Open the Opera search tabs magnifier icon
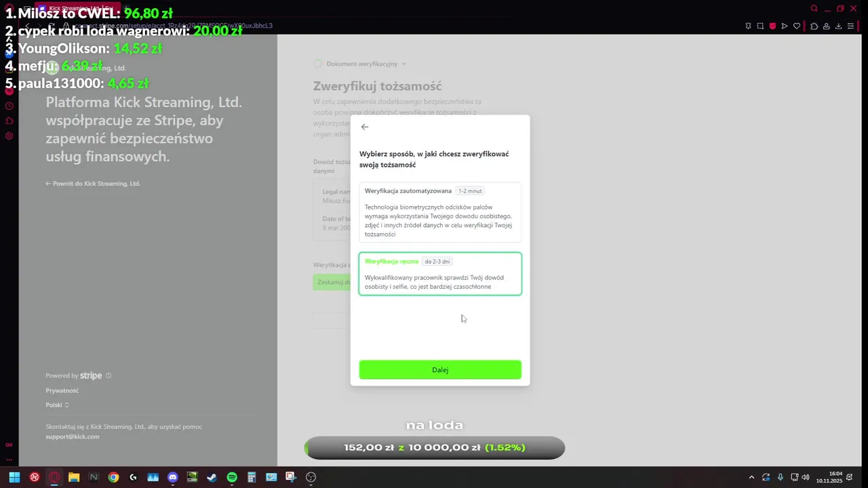The image size is (868, 488). (814, 9)
